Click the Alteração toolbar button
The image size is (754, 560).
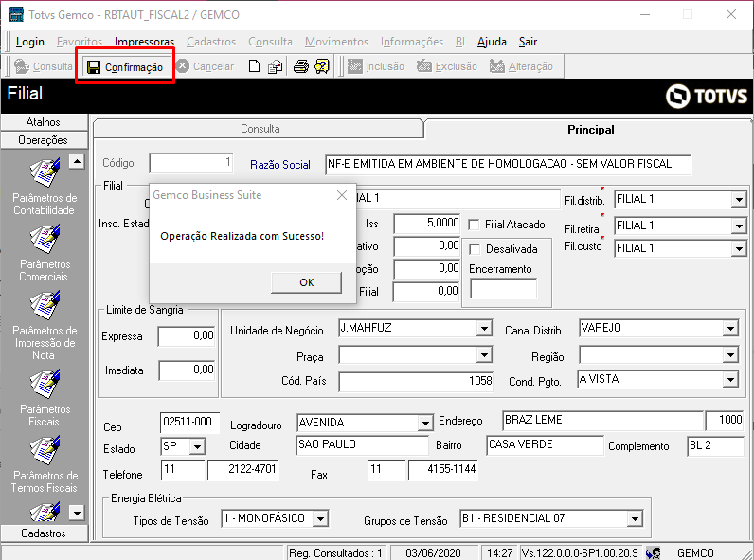(x=521, y=66)
